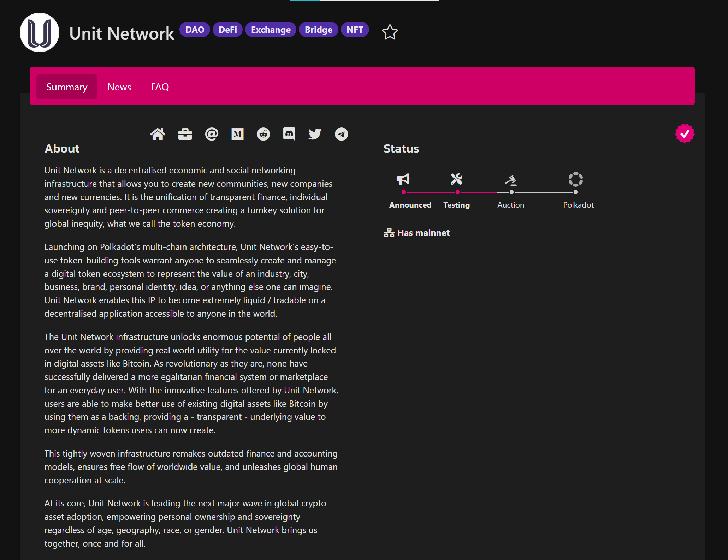Click the Has mainnet text
This screenshot has width=728, height=560.
click(x=424, y=233)
